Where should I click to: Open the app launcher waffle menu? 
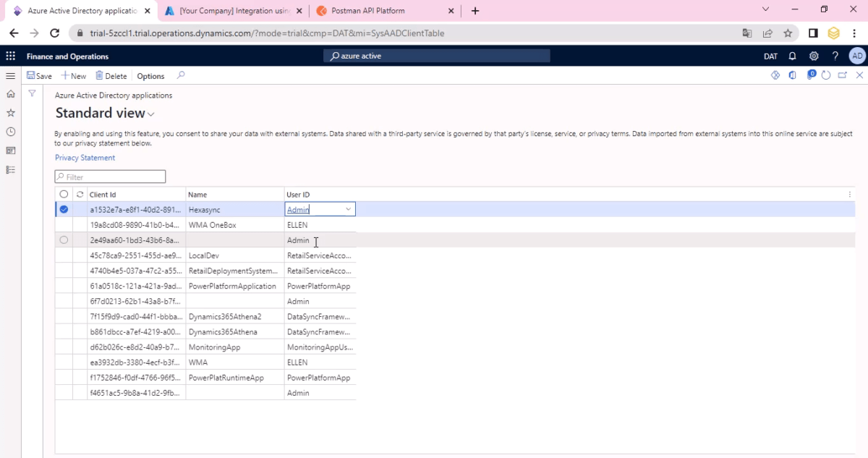[x=10, y=56]
